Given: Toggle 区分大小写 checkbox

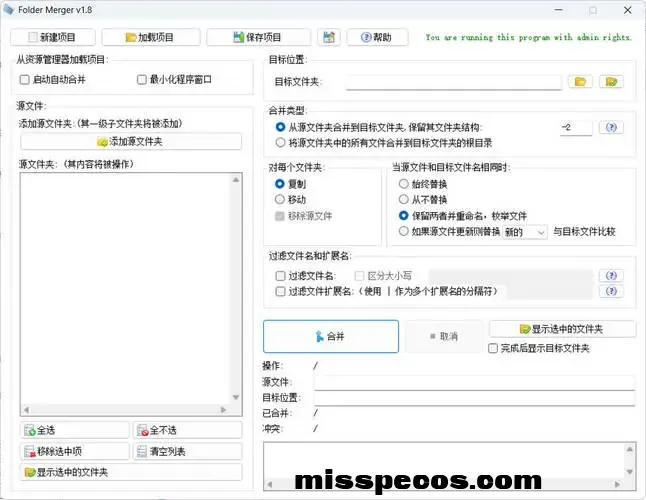Looking at the screenshot, I should (x=359, y=276).
